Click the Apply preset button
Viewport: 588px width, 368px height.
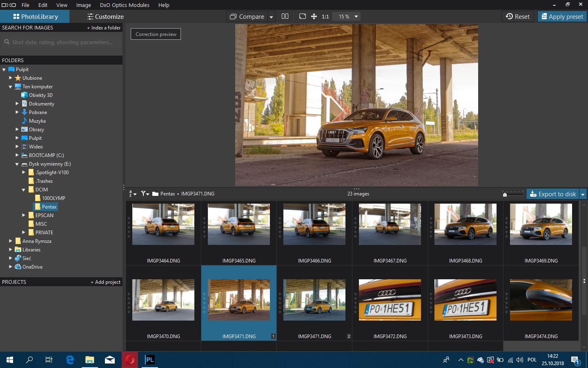562,16
